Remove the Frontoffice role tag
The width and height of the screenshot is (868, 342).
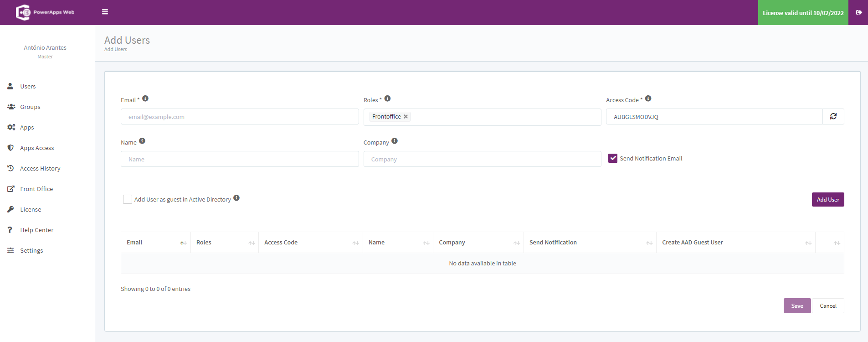point(406,117)
